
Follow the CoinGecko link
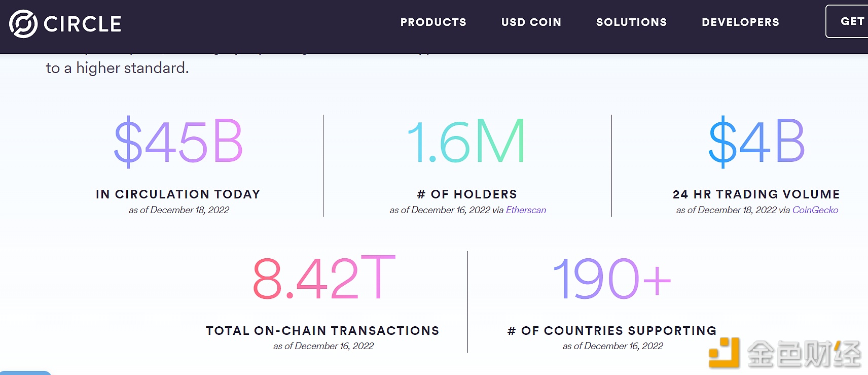pyautogui.click(x=815, y=210)
